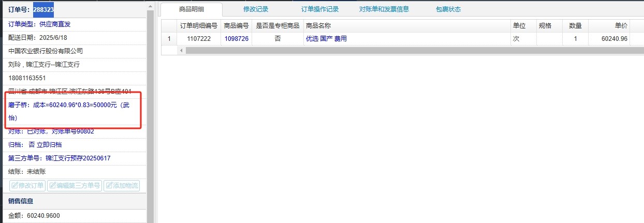Click the 修改订单 edit button
Screen dimensions: 644x223
tap(27, 186)
